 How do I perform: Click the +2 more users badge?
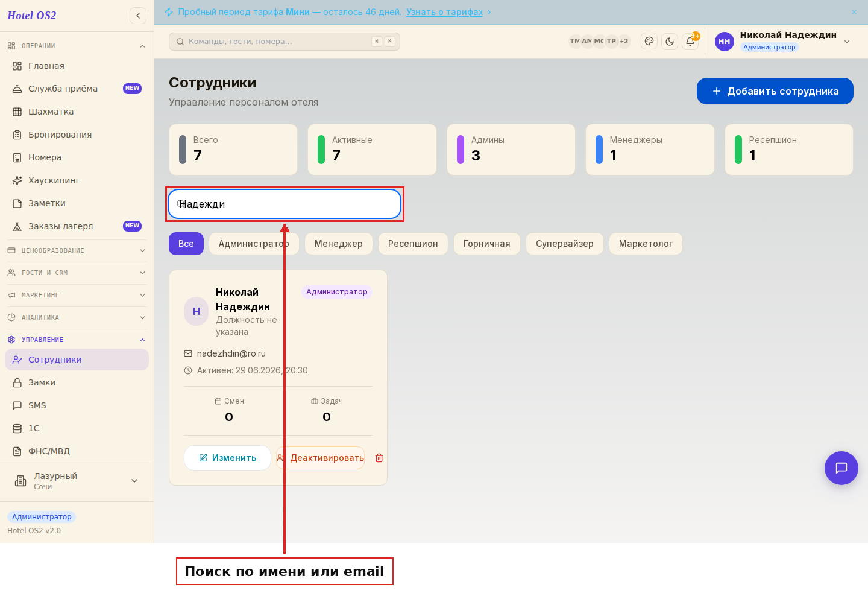(624, 41)
